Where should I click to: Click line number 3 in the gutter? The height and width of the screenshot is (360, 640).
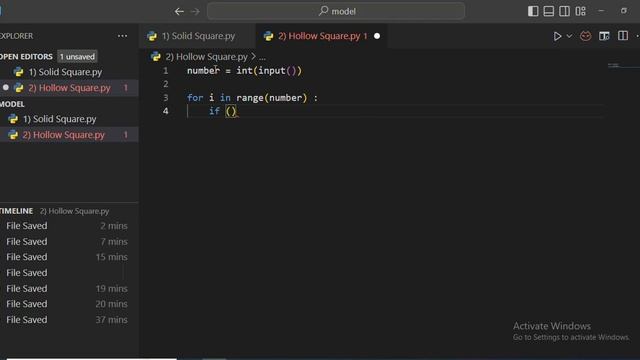pos(166,98)
